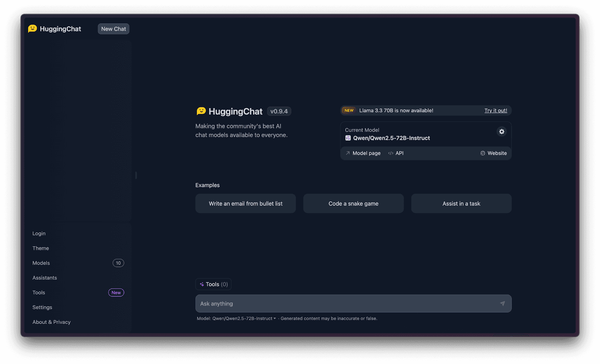Click the send message arrow icon
Image resolution: width=600 pixels, height=364 pixels.
(x=502, y=304)
